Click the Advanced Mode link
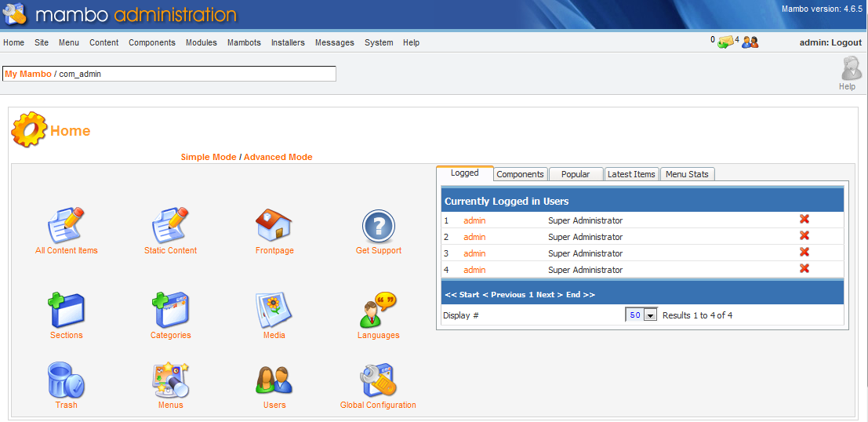 click(x=278, y=157)
